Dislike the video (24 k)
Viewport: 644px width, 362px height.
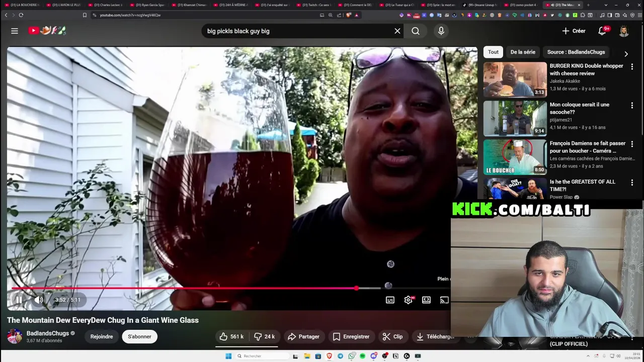click(x=265, y=336)
